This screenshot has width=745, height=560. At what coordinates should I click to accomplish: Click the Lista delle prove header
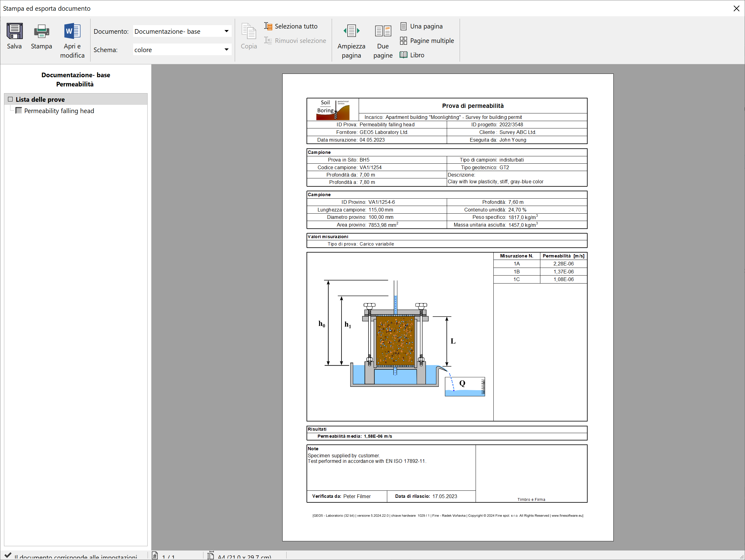point(40,99)
